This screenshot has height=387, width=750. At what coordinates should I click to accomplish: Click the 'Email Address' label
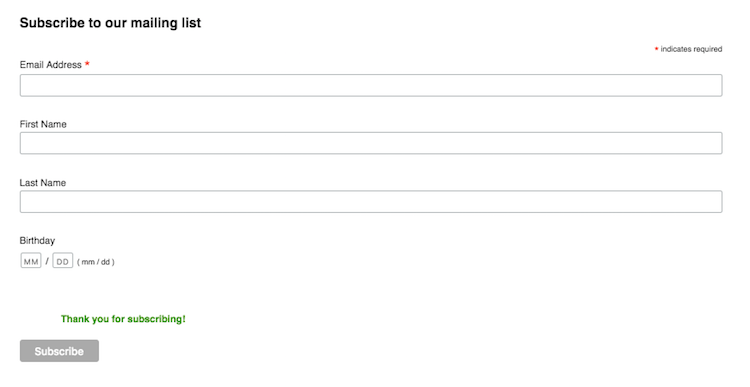51,65
